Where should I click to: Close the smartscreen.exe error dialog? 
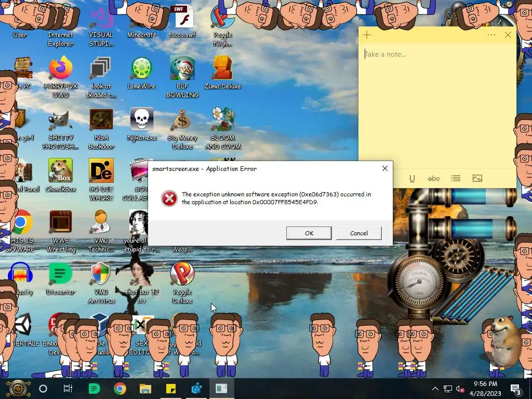pos(385,169)
